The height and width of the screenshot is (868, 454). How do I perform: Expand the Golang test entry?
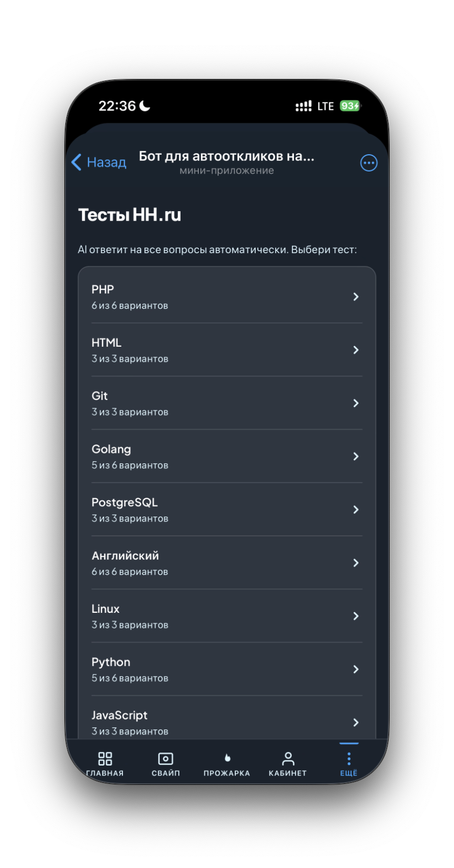(226, 456)
